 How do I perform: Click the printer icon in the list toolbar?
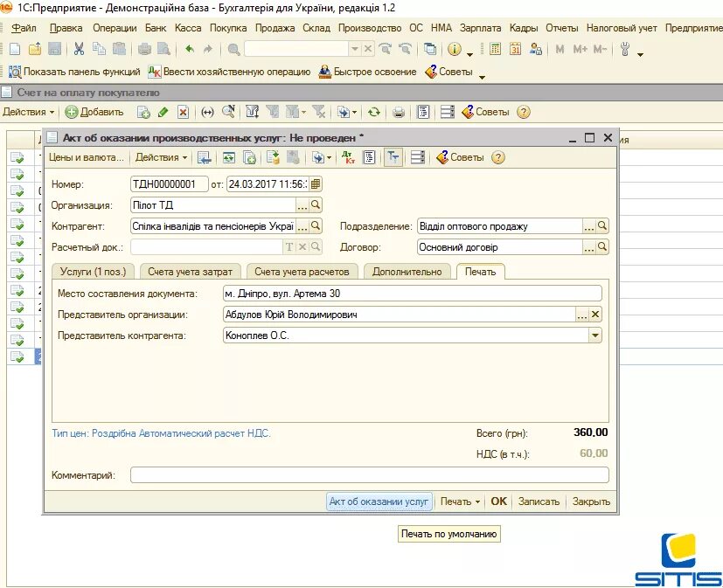pyautogui.click(x=399, y=112)
